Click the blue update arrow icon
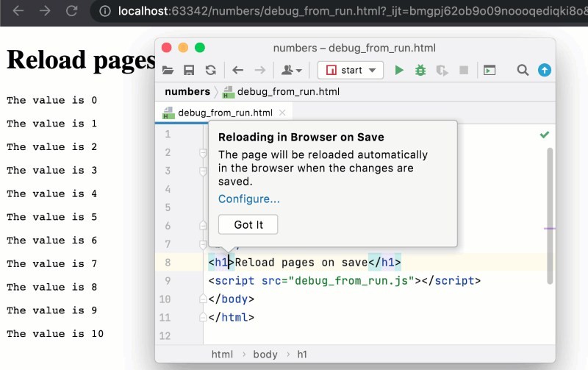588x370 pixels. pyautogui.click(x=545, y=70)
